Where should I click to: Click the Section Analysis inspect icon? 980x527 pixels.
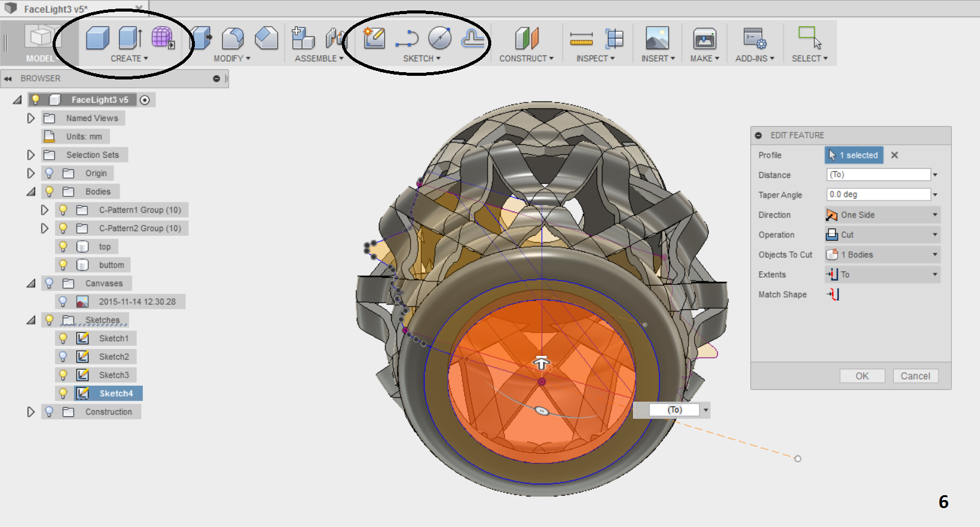614,39
